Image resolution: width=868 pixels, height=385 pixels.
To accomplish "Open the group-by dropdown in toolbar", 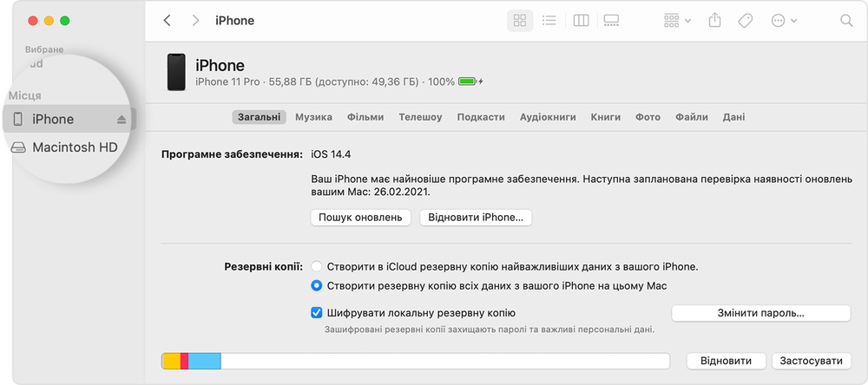I will click(677, 21).
